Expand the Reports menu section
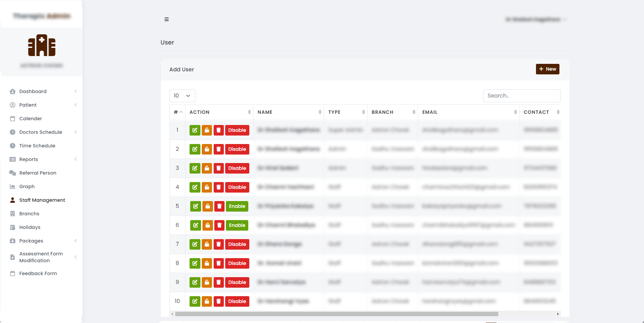Image resolution: width=644 pixels, height=323 pixels. [29, 159]
